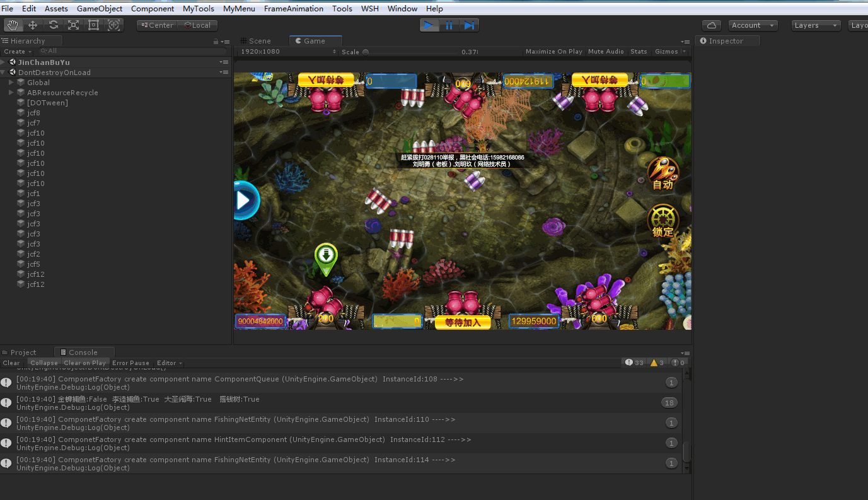Switch to the Scene tab

(259, 41)
